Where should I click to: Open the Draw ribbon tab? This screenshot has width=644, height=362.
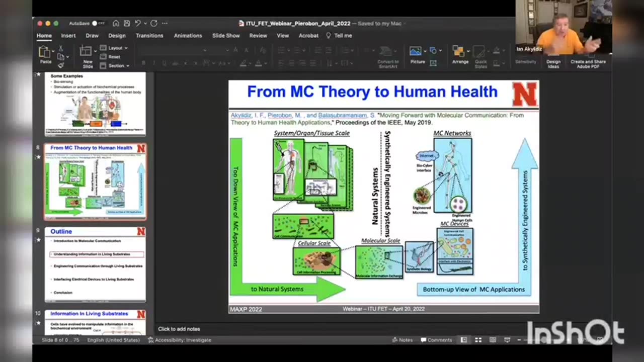[x=92, y=36]
